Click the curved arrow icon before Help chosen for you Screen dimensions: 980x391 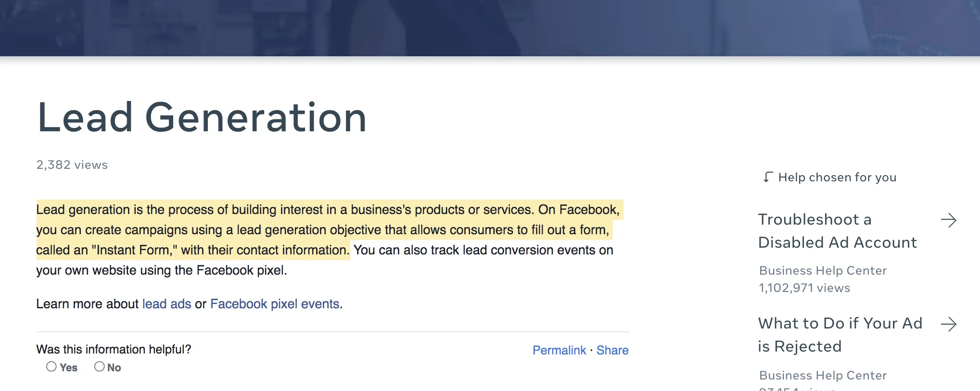click(x=768, y=177)
